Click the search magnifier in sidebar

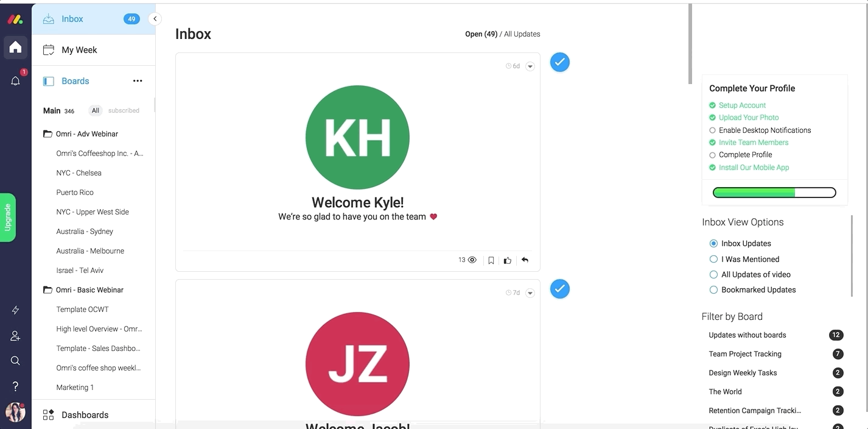(15, 361)
